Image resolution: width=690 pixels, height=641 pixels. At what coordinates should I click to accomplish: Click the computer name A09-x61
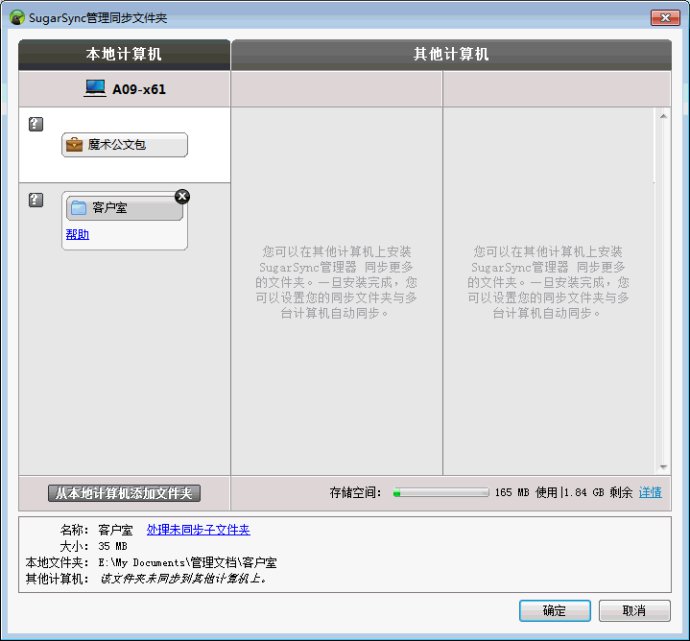139,89
